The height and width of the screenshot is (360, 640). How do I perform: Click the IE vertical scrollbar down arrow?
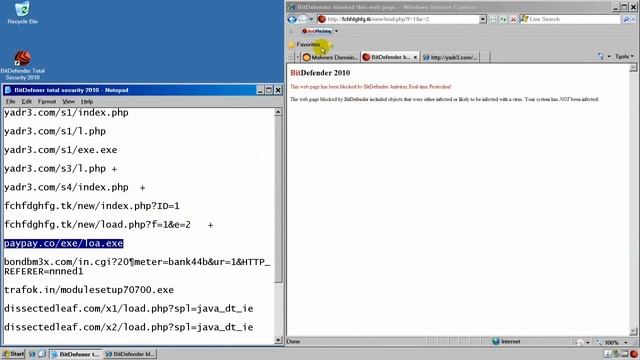(x=633, y=332)
